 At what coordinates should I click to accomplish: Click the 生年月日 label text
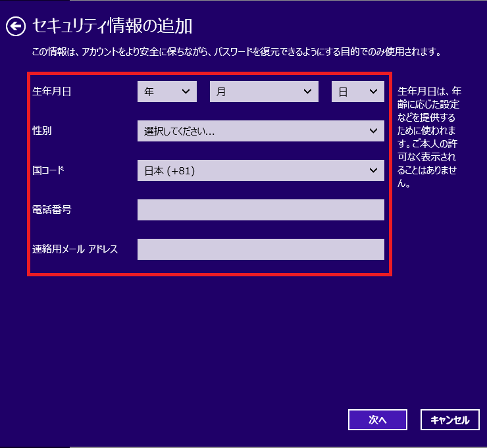pyautogui.click(x=52, y=91)
